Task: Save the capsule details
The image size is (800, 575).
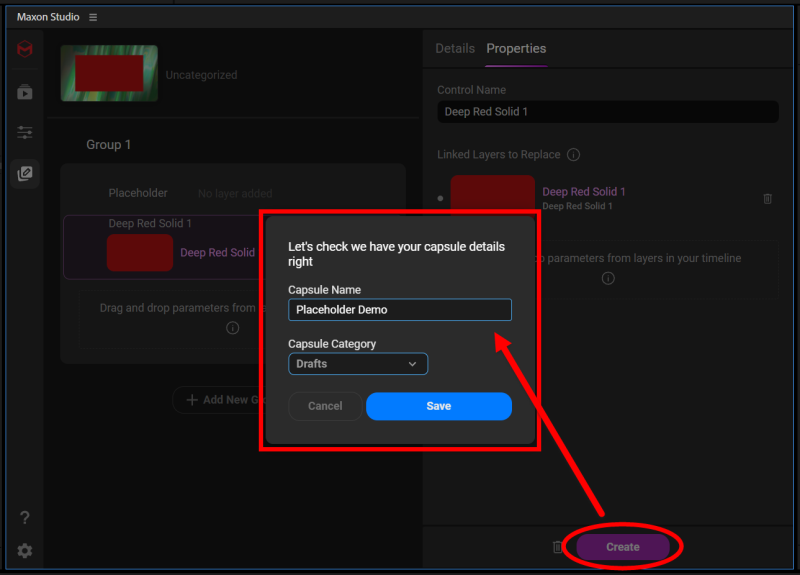Action: (x=439, y=406)
